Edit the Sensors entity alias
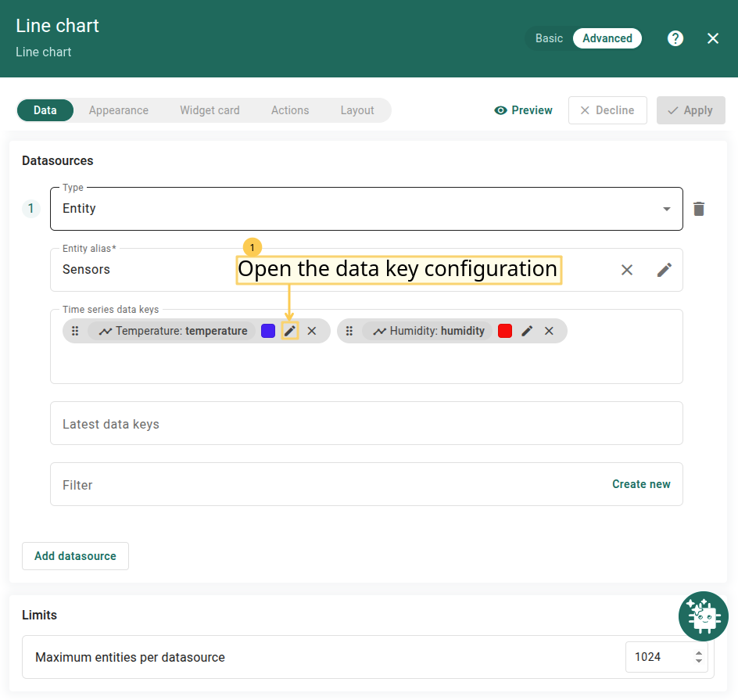The image size is (738, 700). (x=664, y=270)
